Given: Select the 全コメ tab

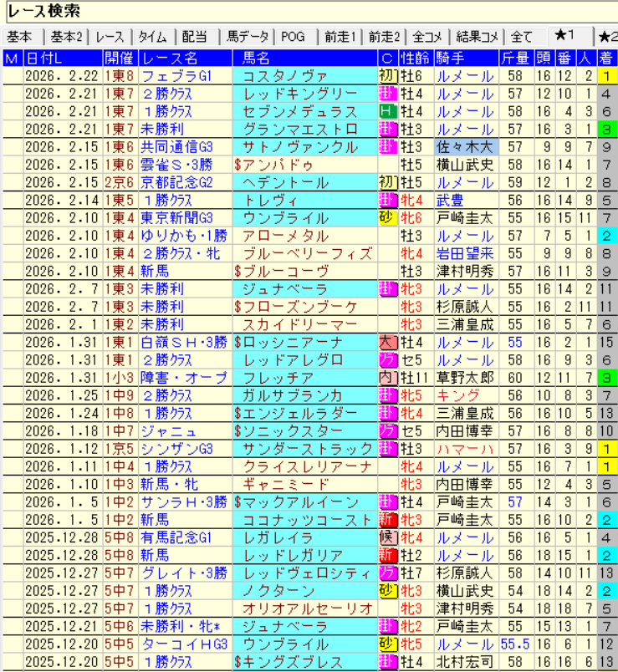Looking at the screenshot, I should [427, 38].
